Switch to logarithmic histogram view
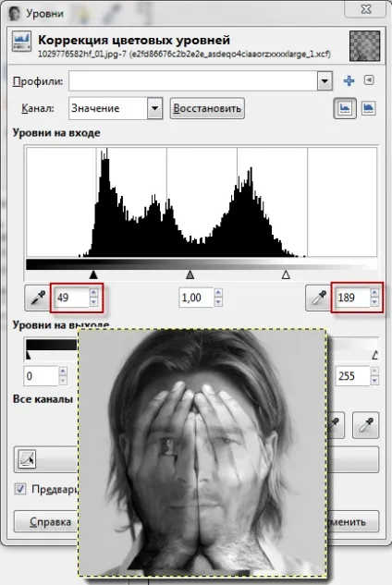The height and width of the screenshot is (585, 392). click(x=369, y=108)
